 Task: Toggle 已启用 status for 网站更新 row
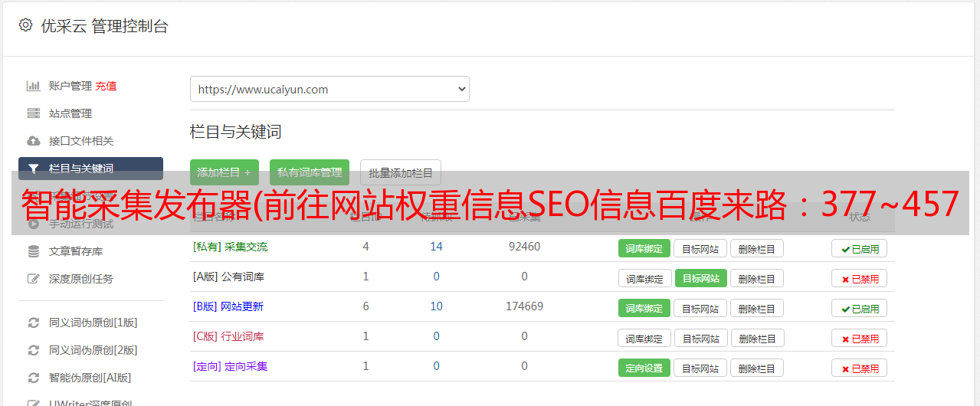pos(860,308)
